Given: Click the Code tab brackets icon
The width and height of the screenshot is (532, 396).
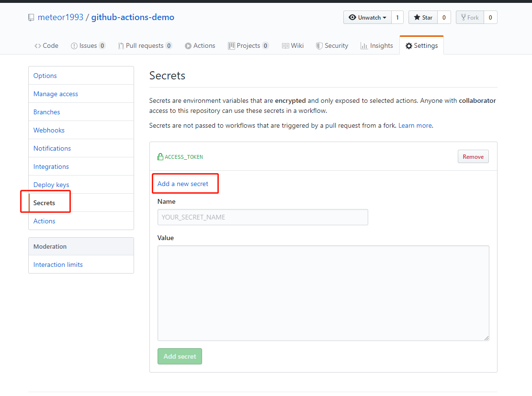Looking at the screenshot, I should (x=38, y=46).
